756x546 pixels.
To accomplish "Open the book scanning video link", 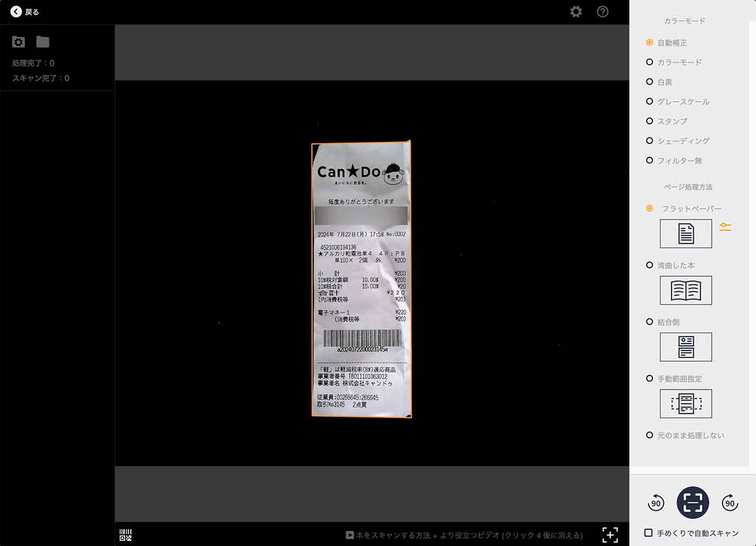I will click(x=464, y=535).
